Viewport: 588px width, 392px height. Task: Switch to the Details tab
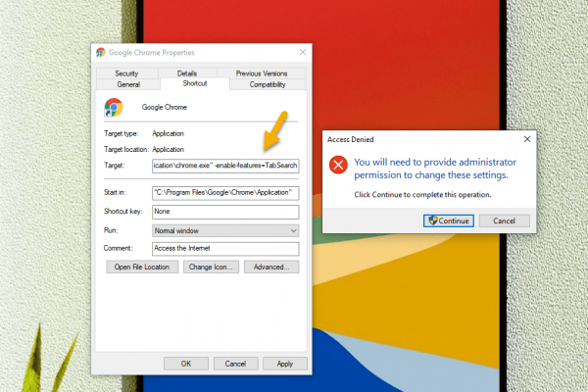pyautogui.click(x=187, y=73)
